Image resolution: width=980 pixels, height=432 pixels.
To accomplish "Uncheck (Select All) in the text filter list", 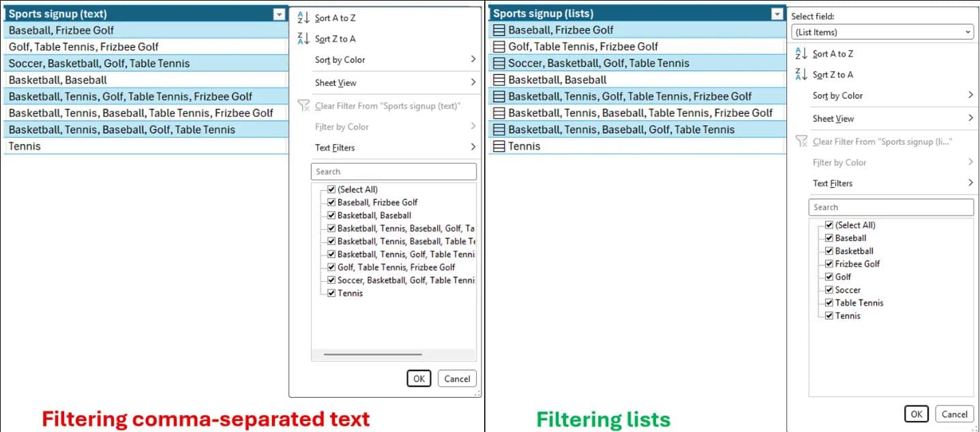I will tap(331, 189).
